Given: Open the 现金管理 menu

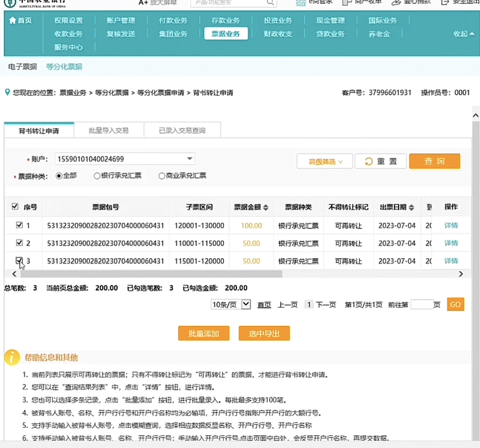Looking at the screenshot, I should [x=330, y=21].
